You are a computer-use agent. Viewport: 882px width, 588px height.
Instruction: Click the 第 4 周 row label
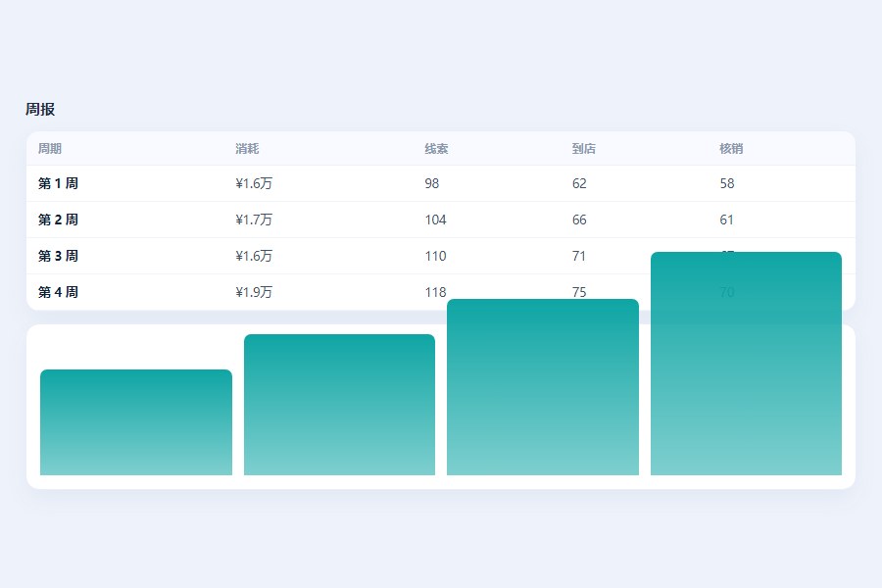tap(58, 292)
